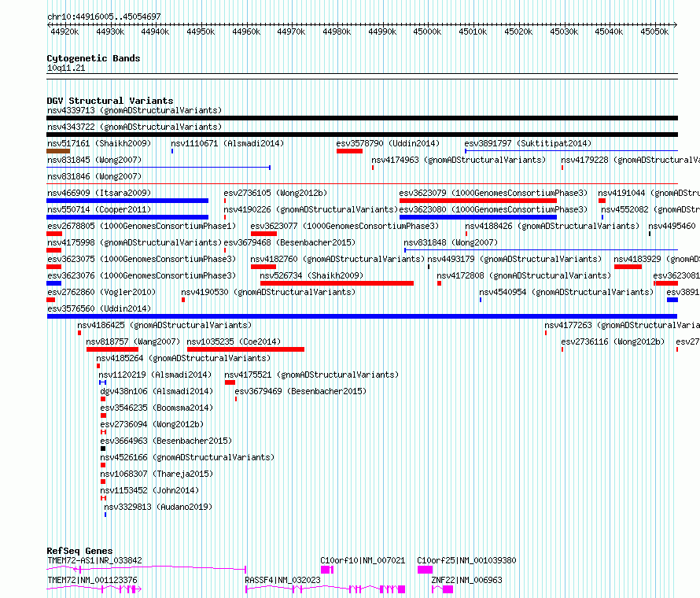The width and height of the screenshot is (700, 598).
Task: Open esv2736116 (Wong2012b) label
Action: pos(613,341)
